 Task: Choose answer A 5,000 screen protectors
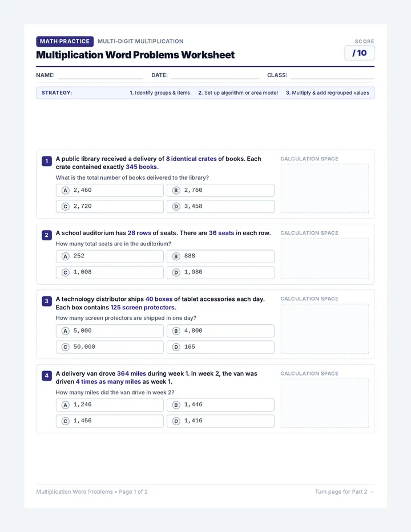click(110, 331)
